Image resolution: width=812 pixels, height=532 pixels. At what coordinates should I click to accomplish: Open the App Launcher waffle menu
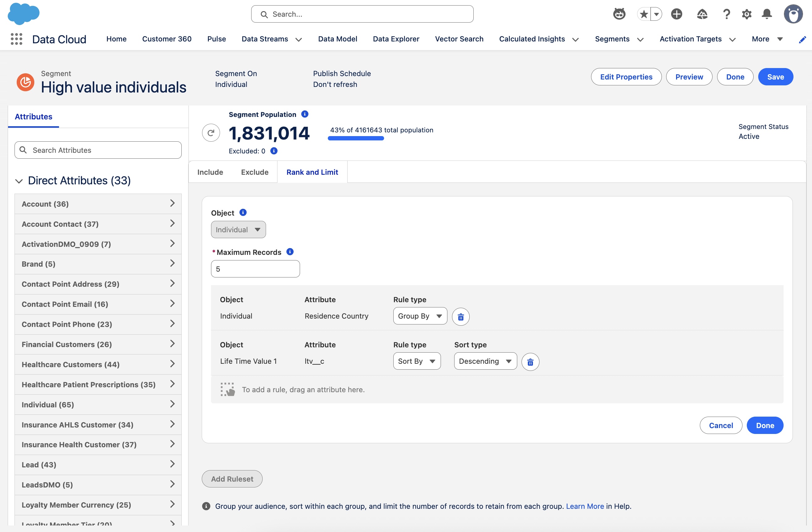click(16, 39)
